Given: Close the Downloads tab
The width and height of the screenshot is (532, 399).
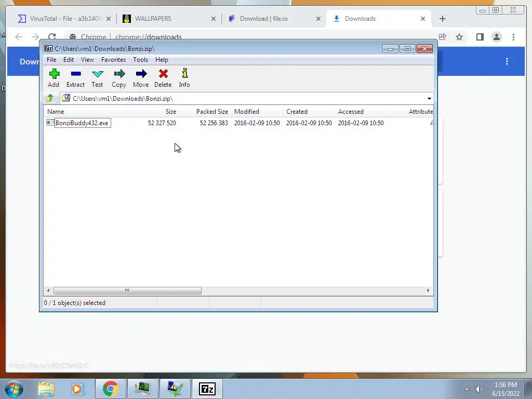Looking at the screenshot, I should pos(423,19).
